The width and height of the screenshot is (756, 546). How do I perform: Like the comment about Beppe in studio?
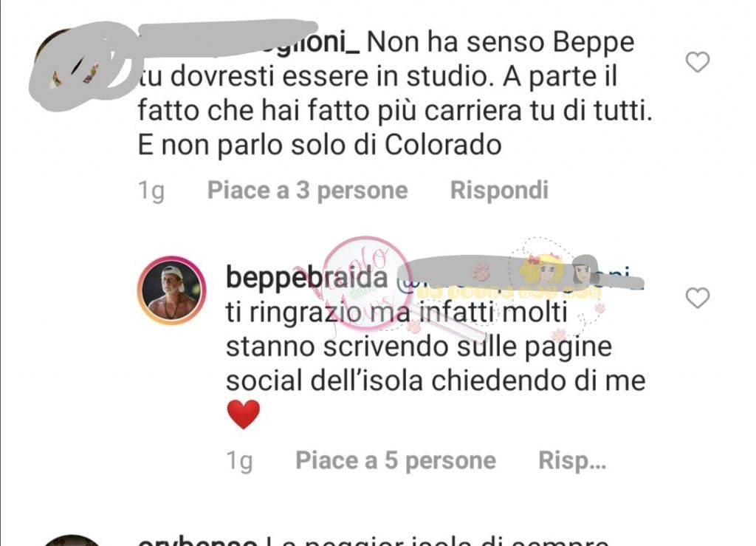click(x=698, y=62)
